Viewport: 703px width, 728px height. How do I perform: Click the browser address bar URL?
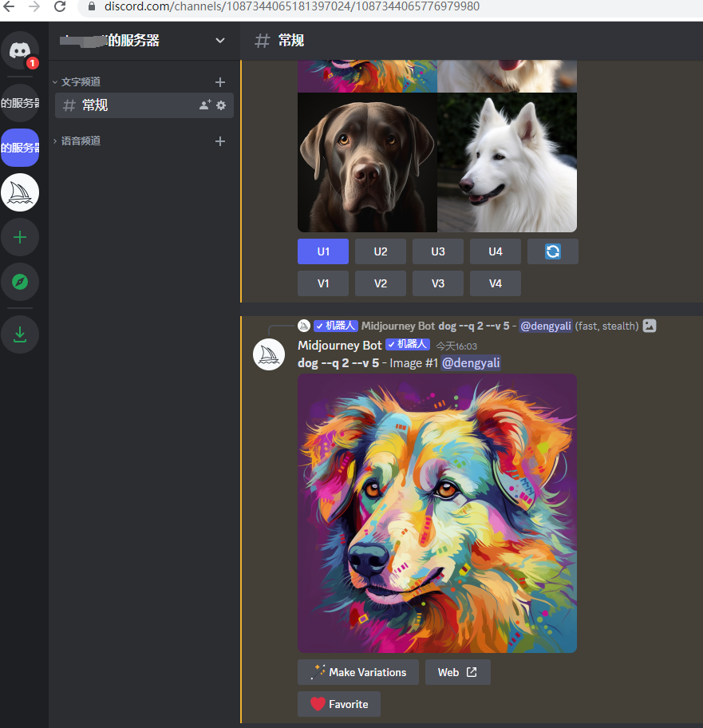pos(319,6)
